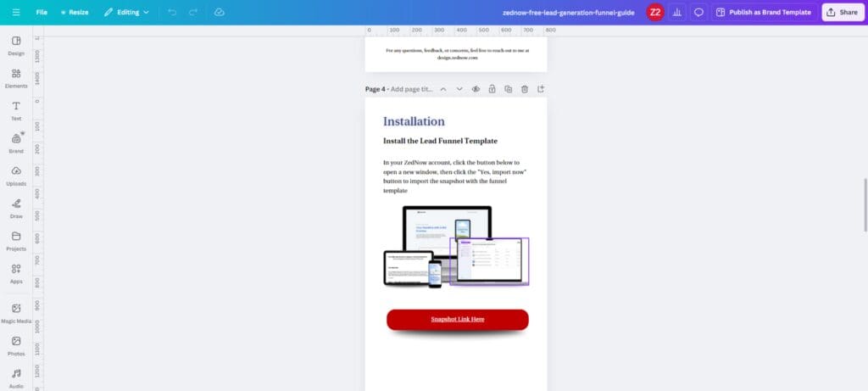Open the Share dialog

pos(843,12)
